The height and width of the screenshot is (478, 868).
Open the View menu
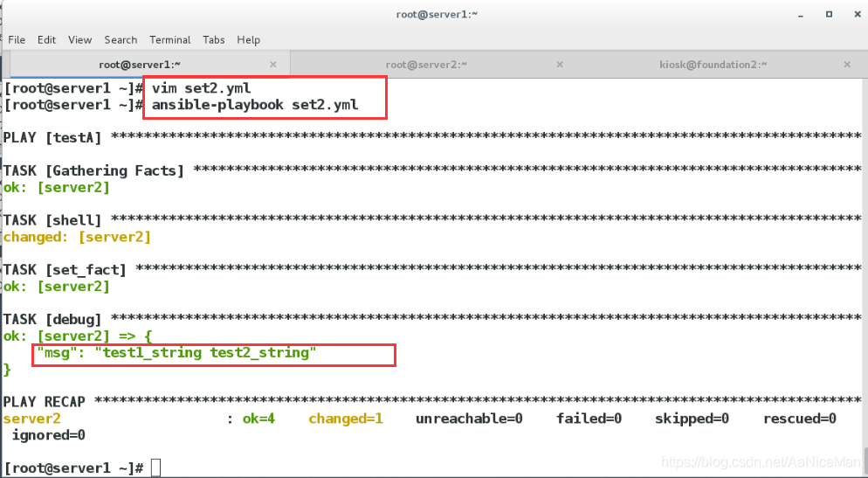[x=79, y=40]
